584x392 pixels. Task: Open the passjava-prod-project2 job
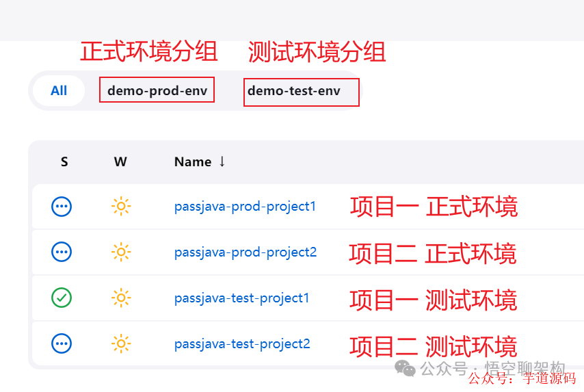point(245,252)
